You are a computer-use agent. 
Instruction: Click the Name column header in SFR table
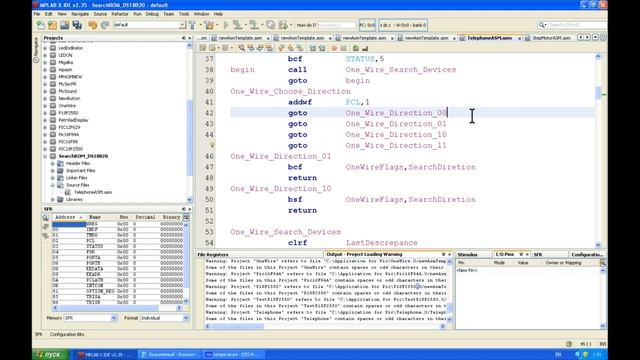(x=95, y=217)
